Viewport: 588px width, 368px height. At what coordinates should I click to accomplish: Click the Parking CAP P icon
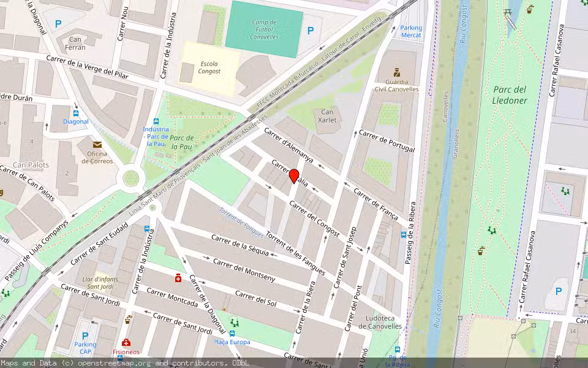(x=85, y=335)
